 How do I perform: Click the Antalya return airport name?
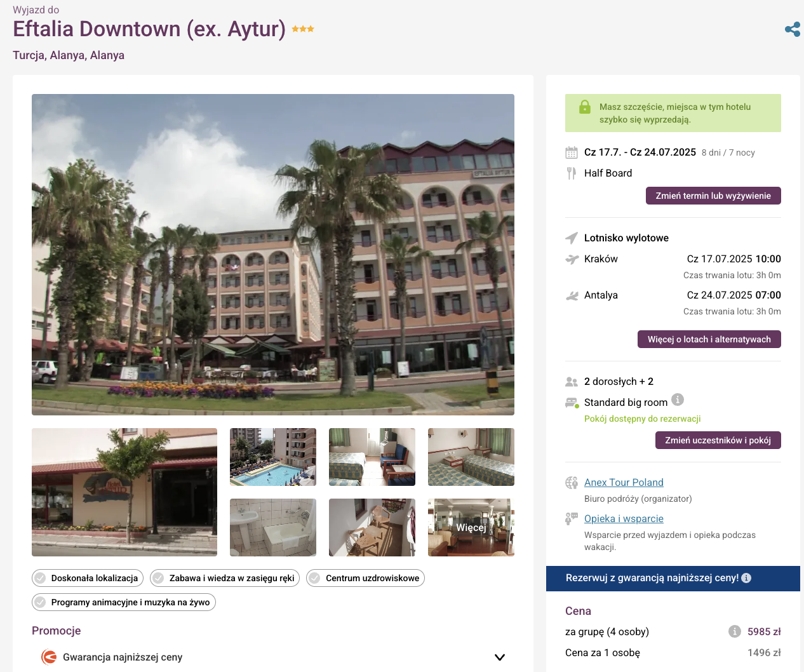click(601, 295)
